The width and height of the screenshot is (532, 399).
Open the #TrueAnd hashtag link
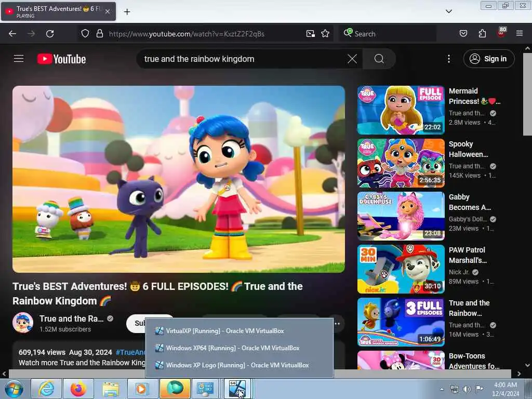(130, 352)
